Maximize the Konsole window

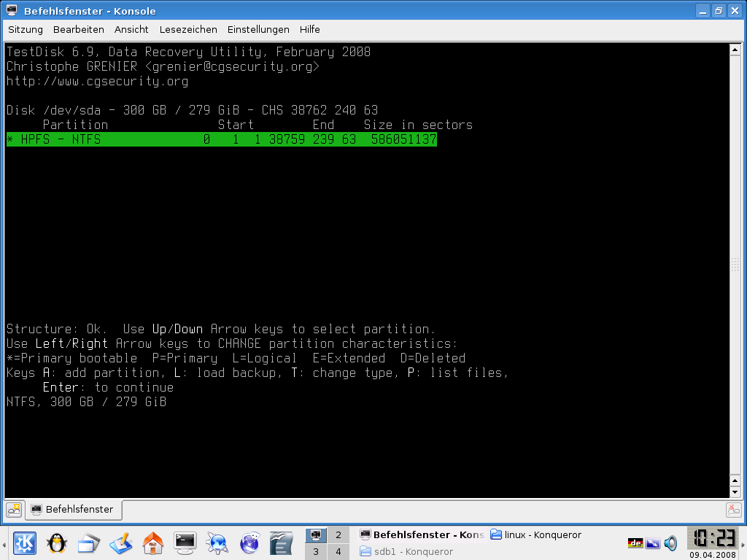click(719, 11)
